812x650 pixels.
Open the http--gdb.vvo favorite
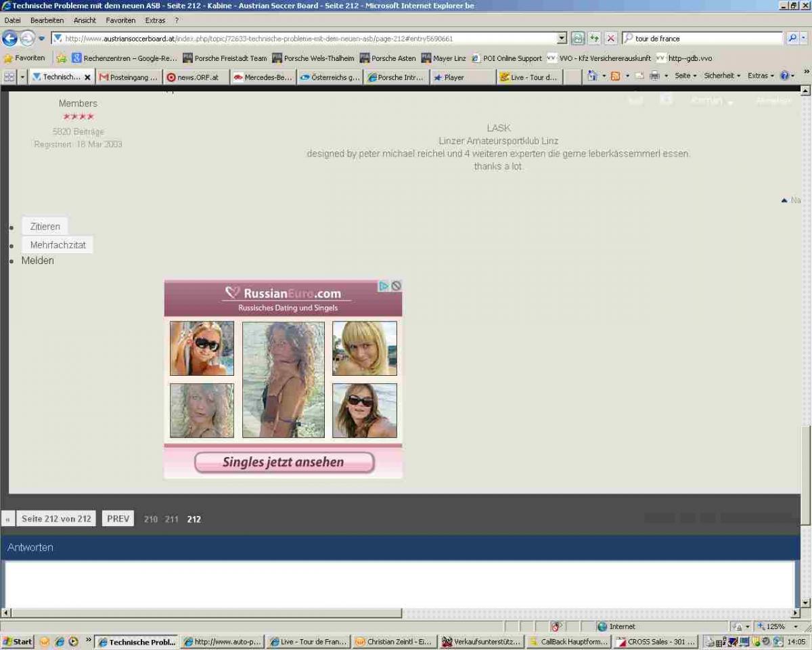tap(684, 58)
